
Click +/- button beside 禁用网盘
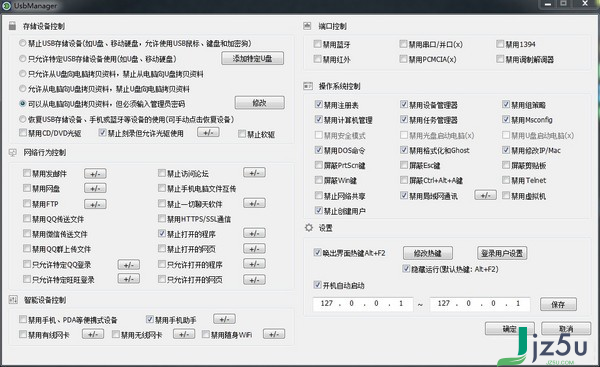click(x=95, y=188)
